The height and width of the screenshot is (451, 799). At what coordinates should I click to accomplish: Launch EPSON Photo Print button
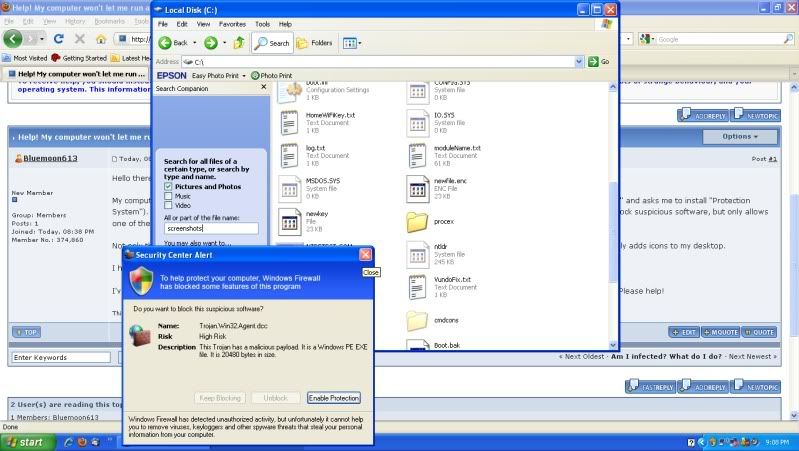(x=272, y=75)
